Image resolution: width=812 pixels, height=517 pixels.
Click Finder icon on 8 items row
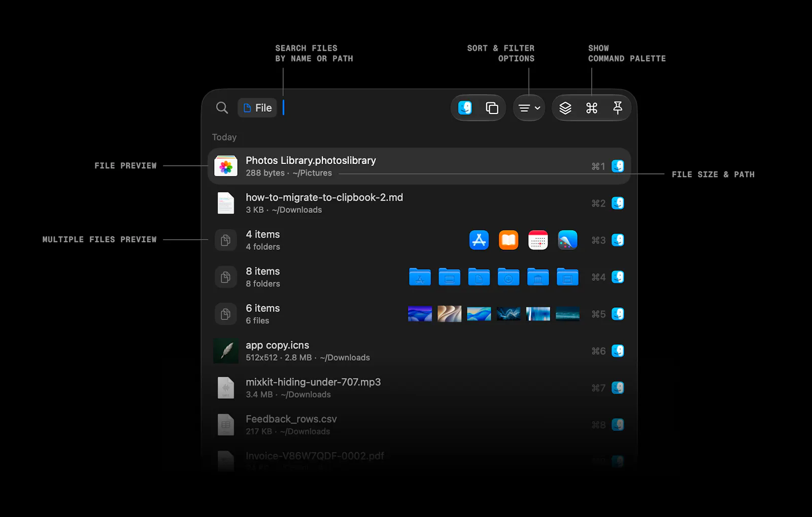618,277
